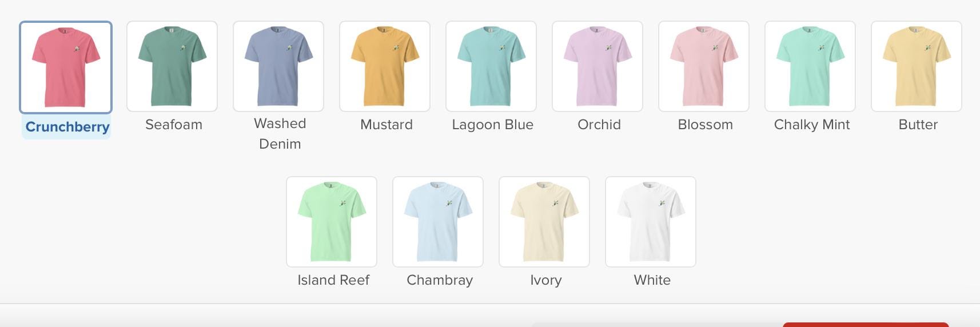Click the Washed Denim text label

(x=280, y=134)
